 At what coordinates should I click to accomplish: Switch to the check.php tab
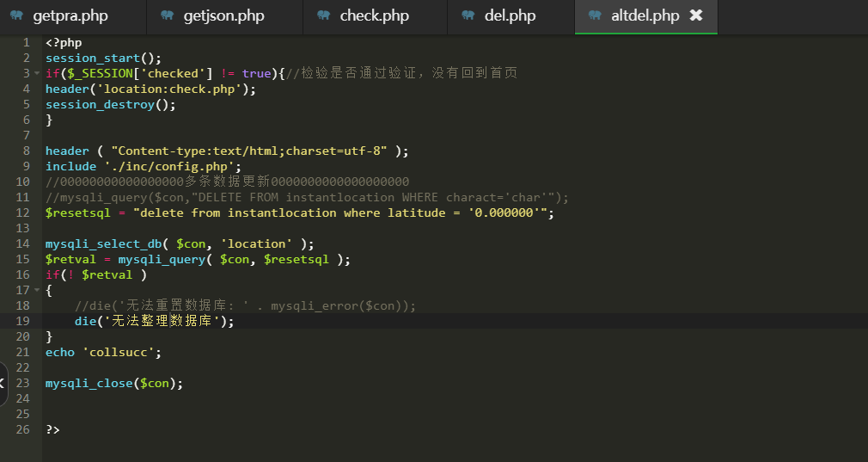[374, 15]
